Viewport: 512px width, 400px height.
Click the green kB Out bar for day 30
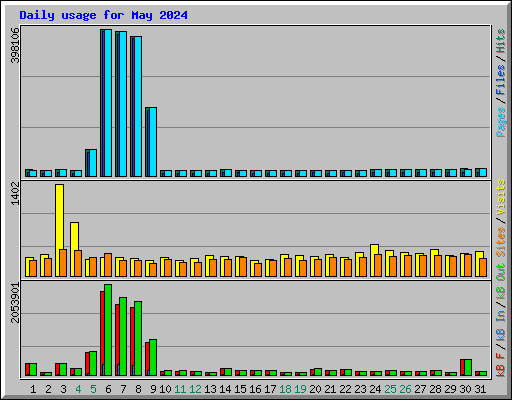468,367
